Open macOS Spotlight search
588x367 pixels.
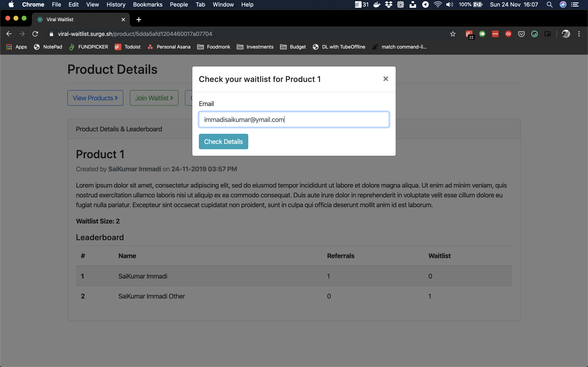coord(549,5)
